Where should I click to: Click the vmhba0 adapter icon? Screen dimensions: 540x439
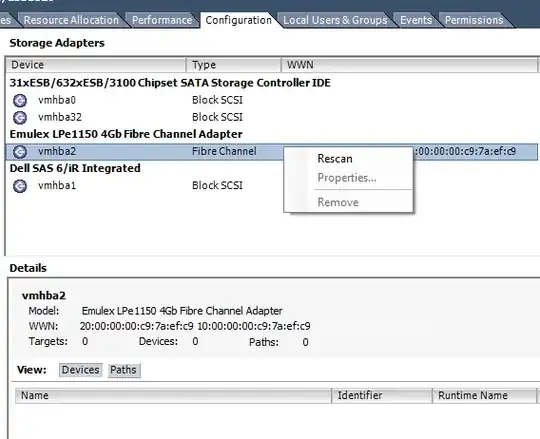pos(20,101)
